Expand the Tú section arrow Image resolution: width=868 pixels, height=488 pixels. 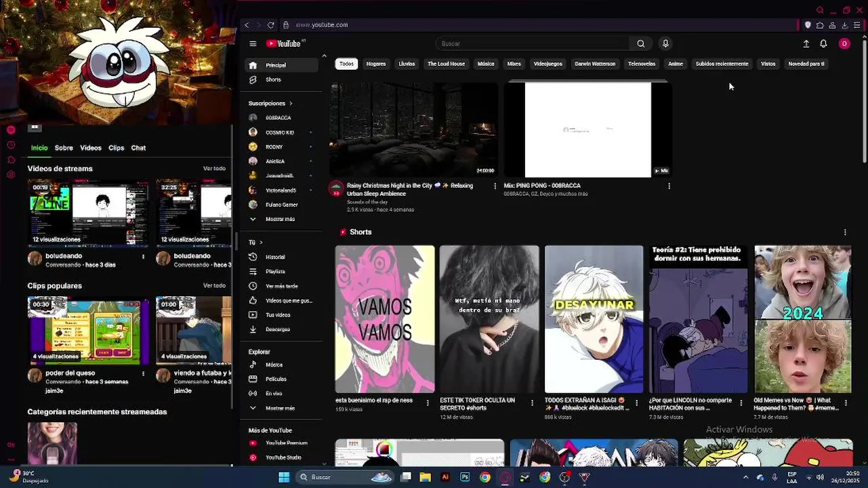tap(261, 242)
